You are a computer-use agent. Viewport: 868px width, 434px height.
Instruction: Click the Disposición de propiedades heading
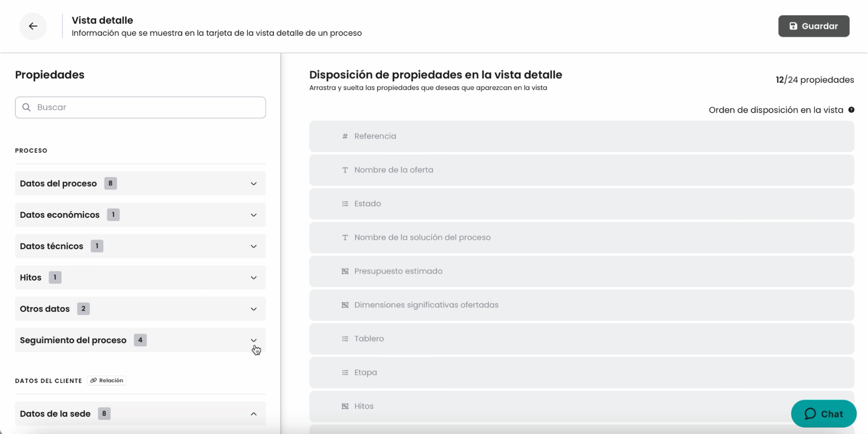pyautogui.click(x=436, y=75)
